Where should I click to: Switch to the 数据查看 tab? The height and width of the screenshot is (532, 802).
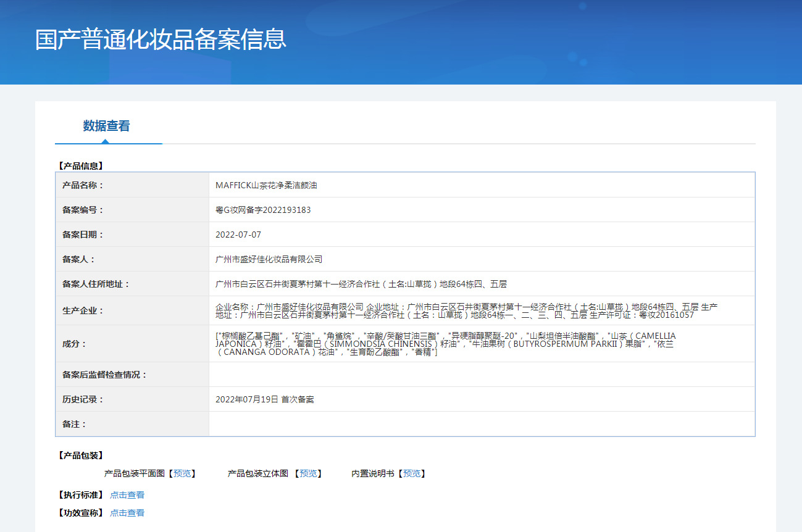click(x=106, y=126)
